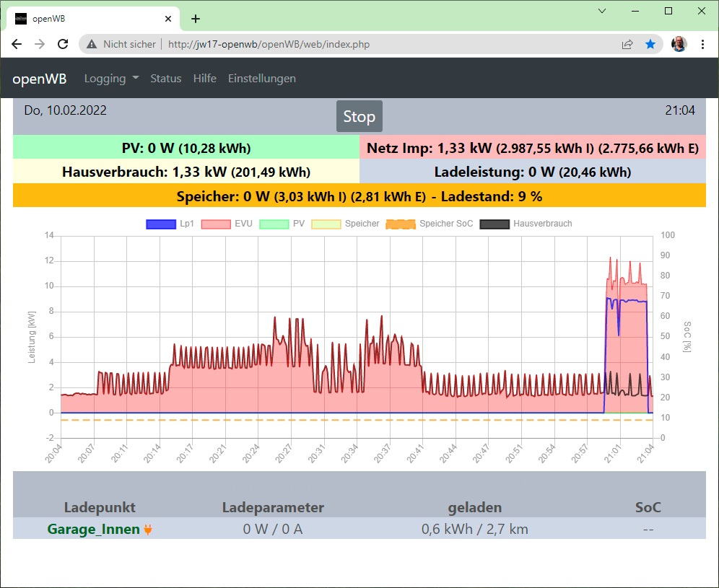Open the Chrome profile avatar
Image resolution: width=719 pixels, height=588 pixels.
pyautogui.click(x=679, y=44)
